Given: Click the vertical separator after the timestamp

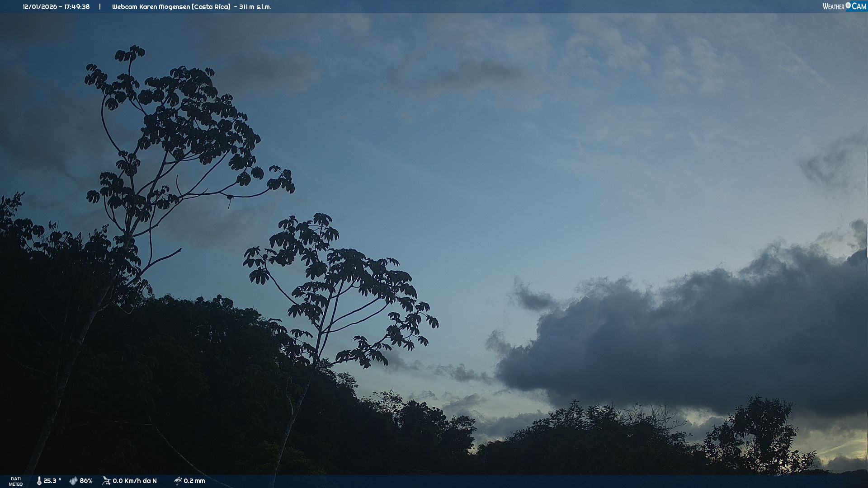Looking at the screenshot, I should coord(100,7).
